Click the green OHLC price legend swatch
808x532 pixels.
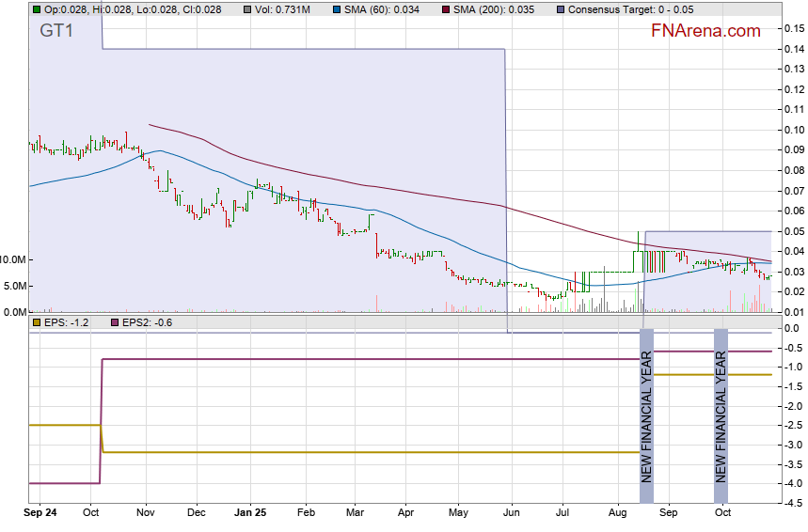[x=36, y=9]
